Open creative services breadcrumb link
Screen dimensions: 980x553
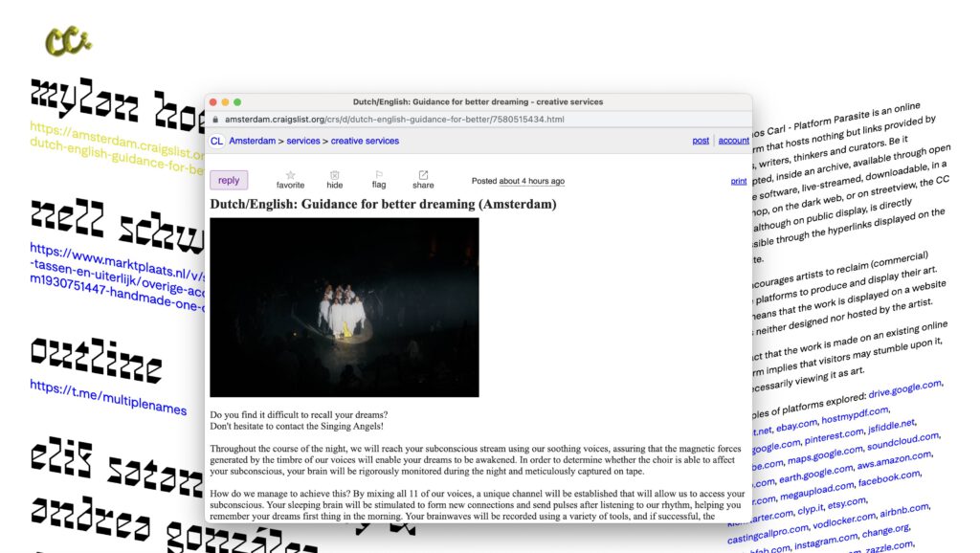click(365, 142)
